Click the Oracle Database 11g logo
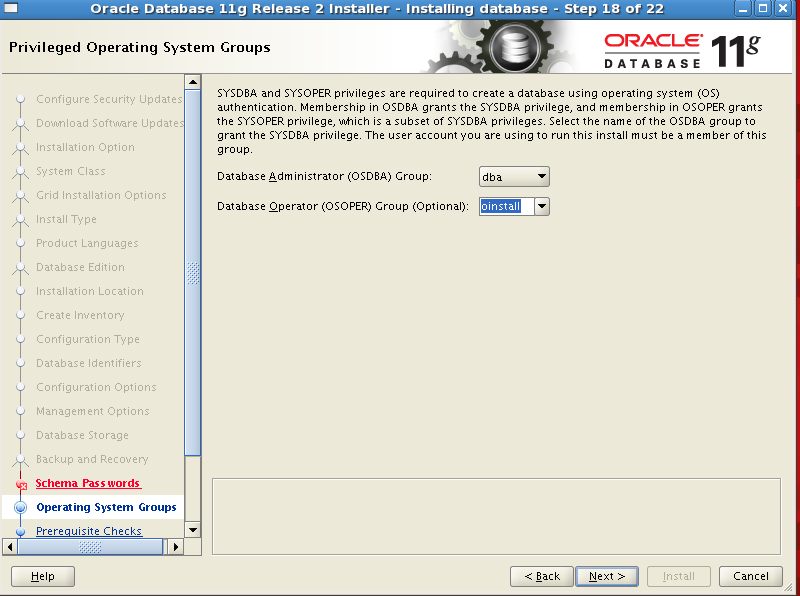The width and height of the screenshot is (800, 596). coord(682,51)
